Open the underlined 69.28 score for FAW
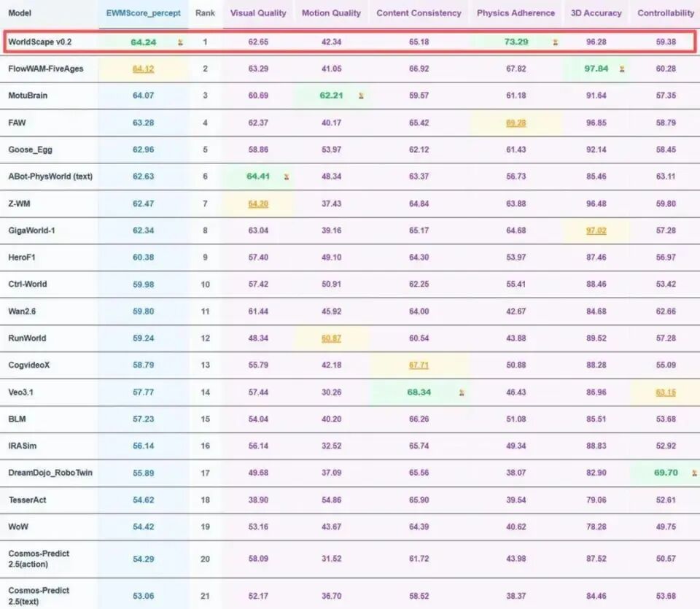This screenshot has height=609, width=700. pos(516,123)
